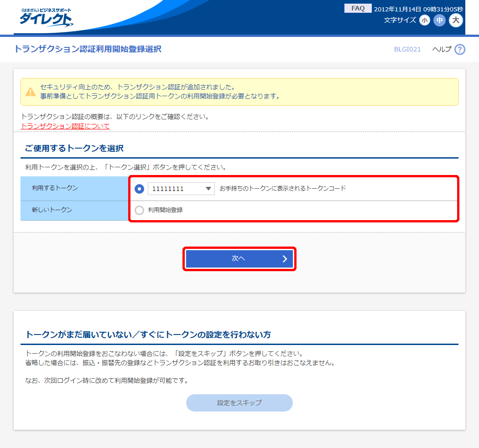Viewport: 479px width, 448px height.
Task: Click the arrow icon inside the 次へ button
Action: [285, 259]
